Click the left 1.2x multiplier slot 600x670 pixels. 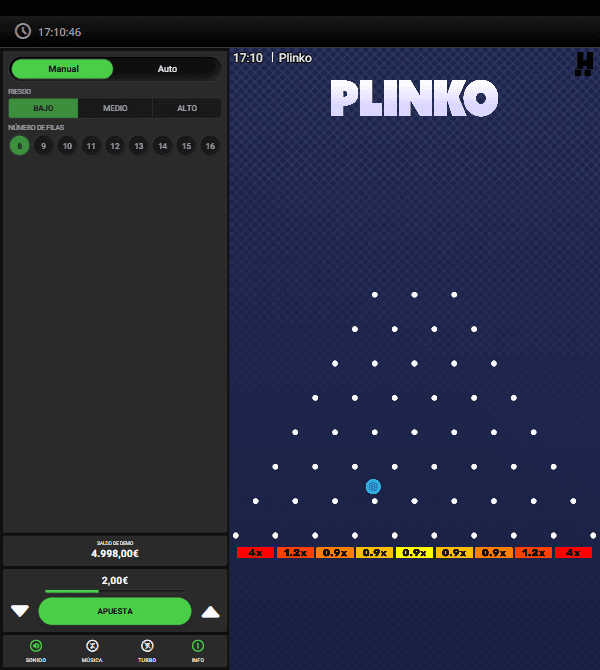(295, 552)
